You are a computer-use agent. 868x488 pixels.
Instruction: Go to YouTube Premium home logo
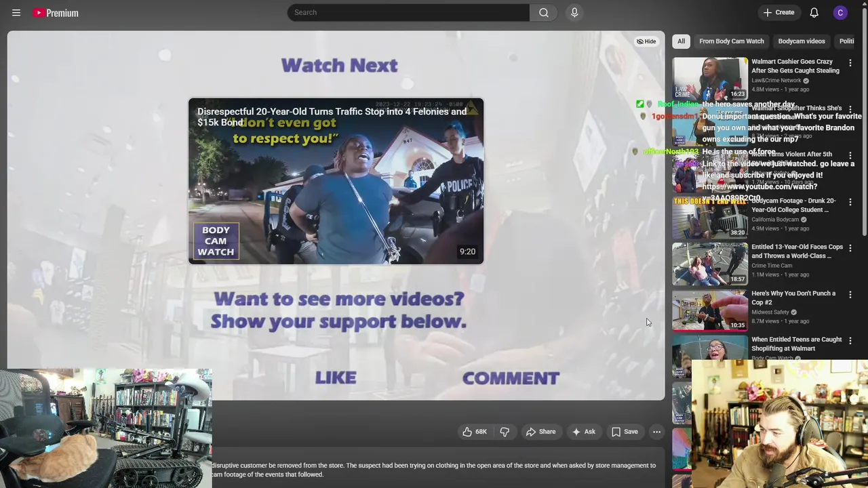[56, 12]
